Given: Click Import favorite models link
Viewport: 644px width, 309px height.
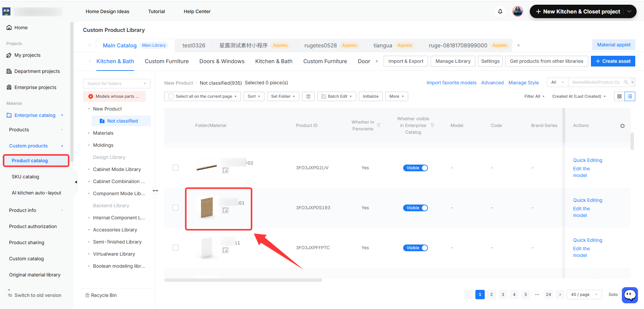Looking at the screenshot, I should (x=452, y=83).
